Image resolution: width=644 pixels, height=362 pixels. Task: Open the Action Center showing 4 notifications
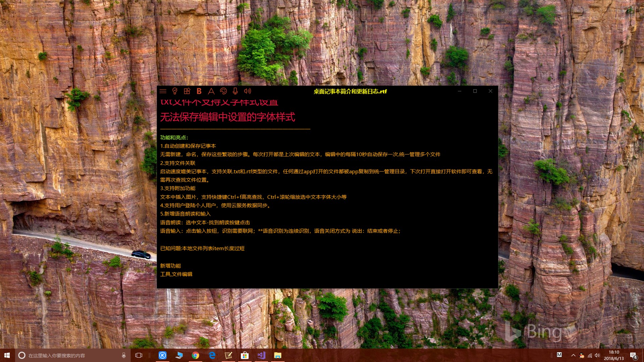click(633, 355)
